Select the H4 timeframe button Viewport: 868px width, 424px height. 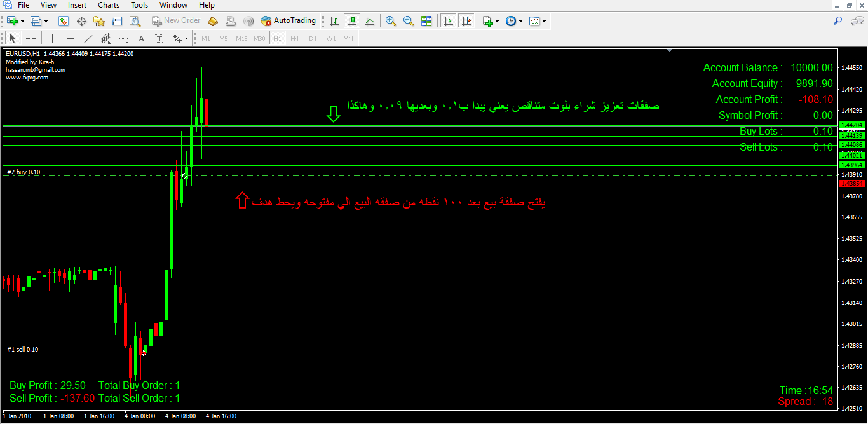[x=295, y=38]
